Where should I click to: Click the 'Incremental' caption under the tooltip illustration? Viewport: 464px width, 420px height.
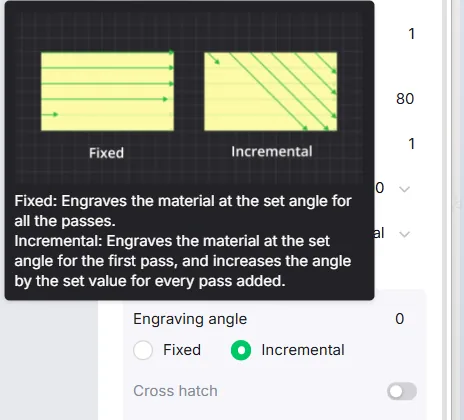click(x=272, y=152)
